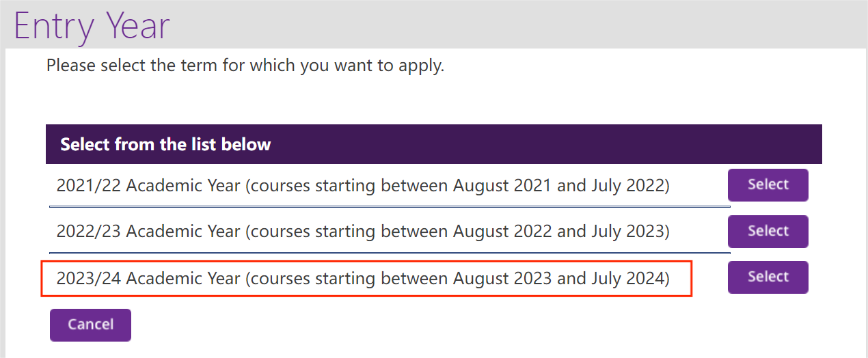Choose the term starting August 2021 via Select
The width and height of the screenshot is (868, 358).
point(768,185)
